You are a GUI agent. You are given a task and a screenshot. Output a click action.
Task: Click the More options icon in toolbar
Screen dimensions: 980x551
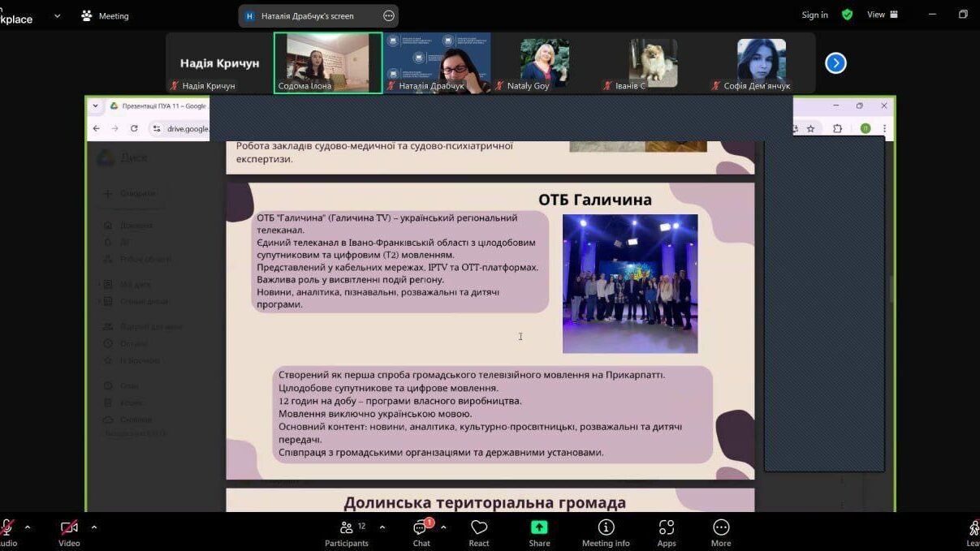click(x=720, y=532)
